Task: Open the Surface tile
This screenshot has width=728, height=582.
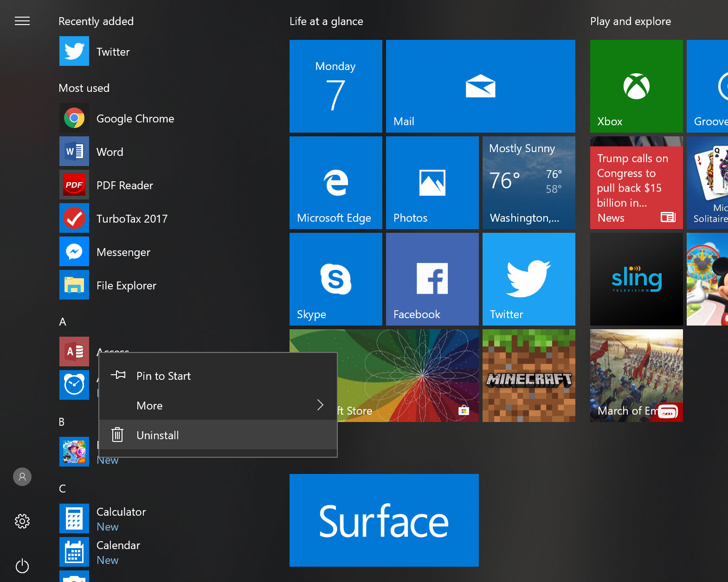Action: coord(384,520)
